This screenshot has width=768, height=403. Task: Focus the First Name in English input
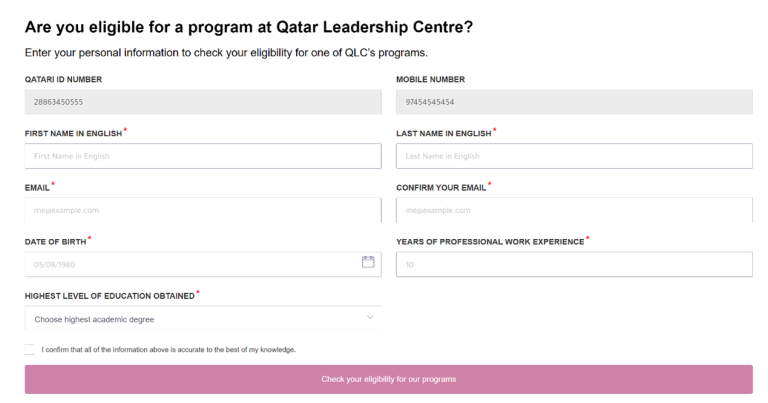(202, 156)
